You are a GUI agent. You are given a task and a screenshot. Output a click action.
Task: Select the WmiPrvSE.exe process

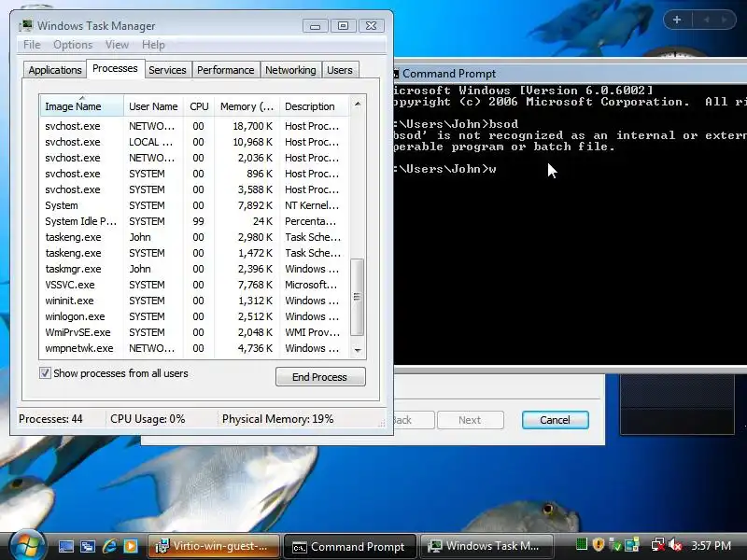point(195,332)
